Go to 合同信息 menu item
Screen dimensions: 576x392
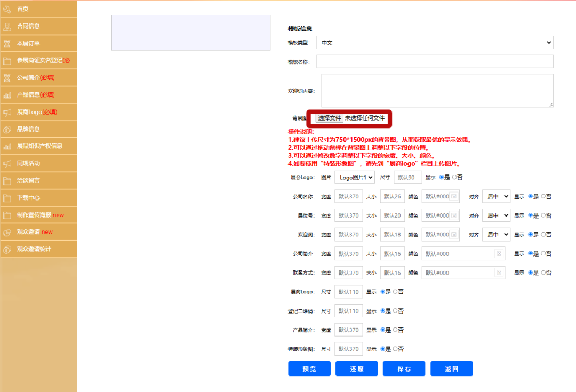pos(38,26)
